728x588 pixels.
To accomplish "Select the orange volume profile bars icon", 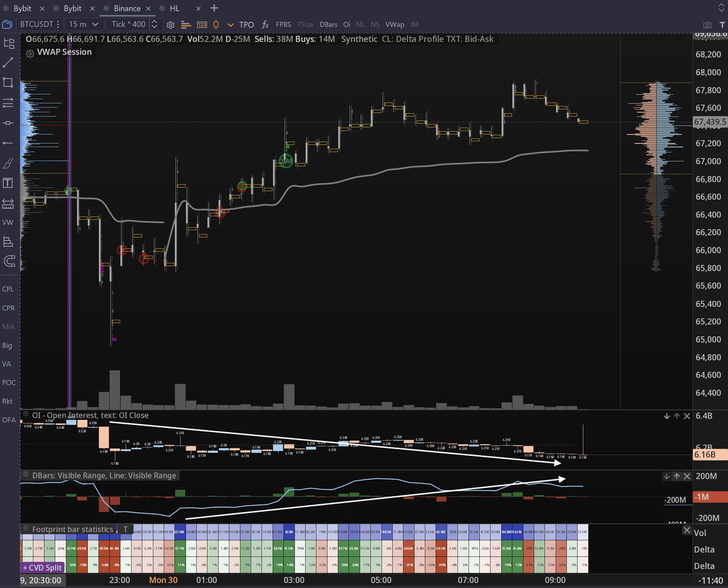I will click(186, 25).
